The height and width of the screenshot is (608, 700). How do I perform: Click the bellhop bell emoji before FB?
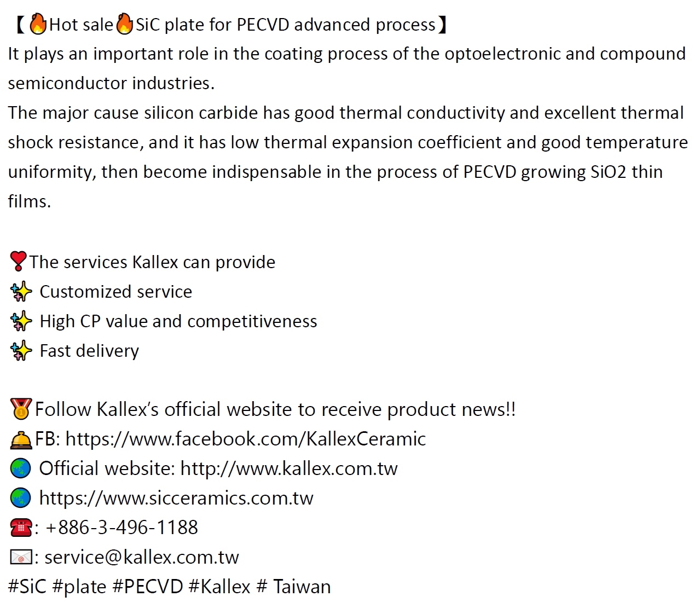tap(21, 439)
